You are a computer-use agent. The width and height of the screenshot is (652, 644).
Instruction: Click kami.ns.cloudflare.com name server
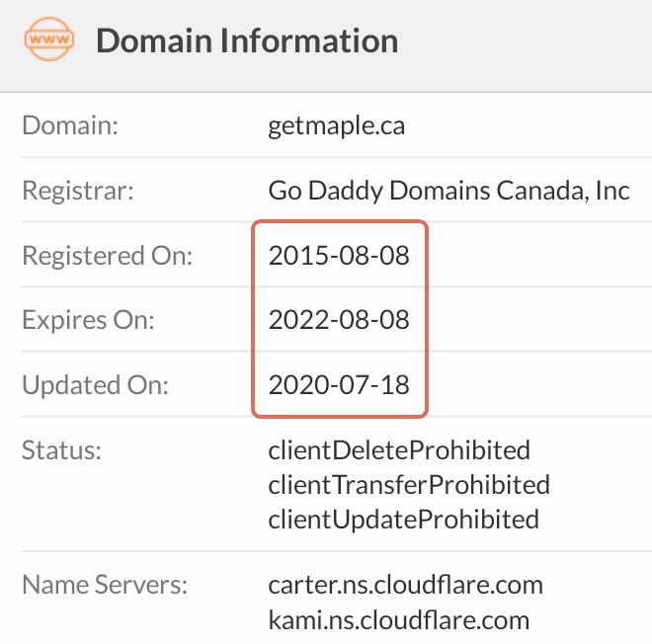click(x=399, y=620)
